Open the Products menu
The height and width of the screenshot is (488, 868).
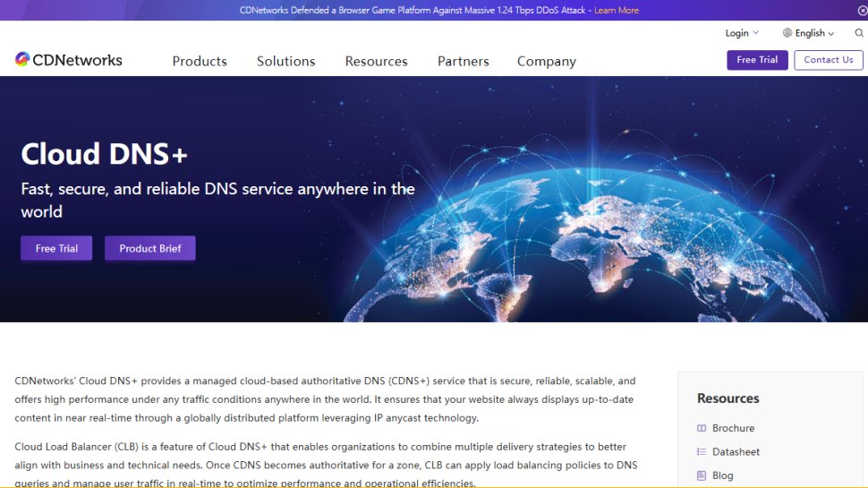200,61
